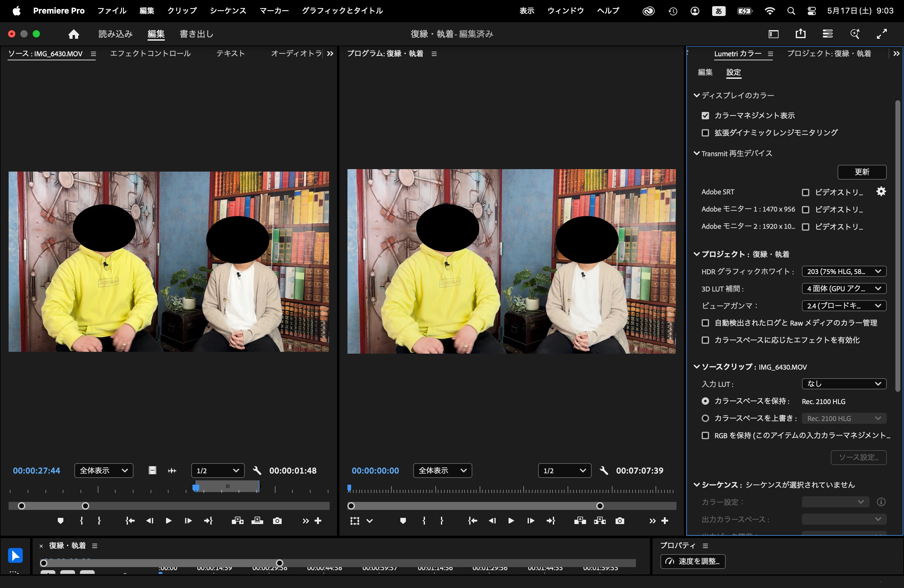904x588 pixels.
Task: Add marker in Program monitor
Action: coord(403,521)
